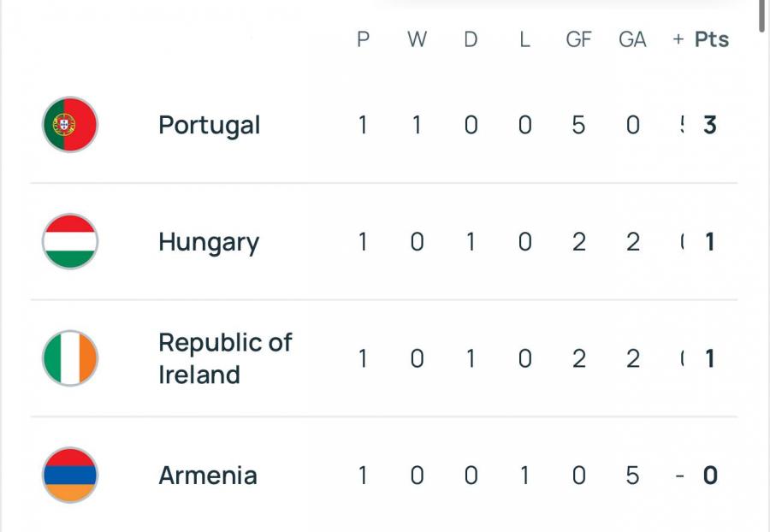Open Hungary team page

tap(209, 243)
